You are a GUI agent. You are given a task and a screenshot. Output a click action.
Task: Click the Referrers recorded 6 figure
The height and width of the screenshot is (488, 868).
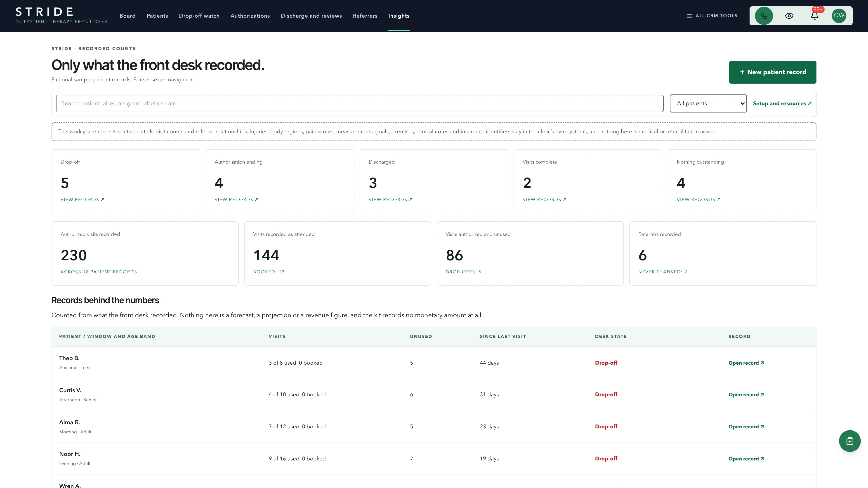click(x=643, y=255)
